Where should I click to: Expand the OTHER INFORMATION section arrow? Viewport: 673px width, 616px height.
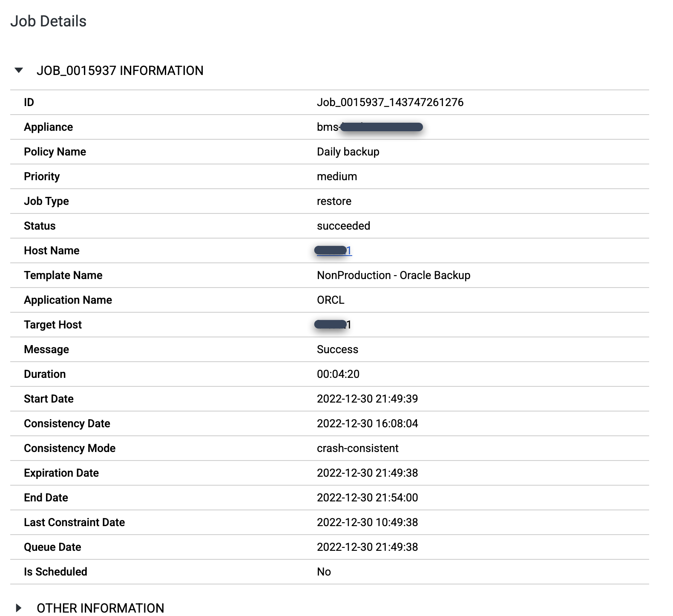[x=19, y=608]
